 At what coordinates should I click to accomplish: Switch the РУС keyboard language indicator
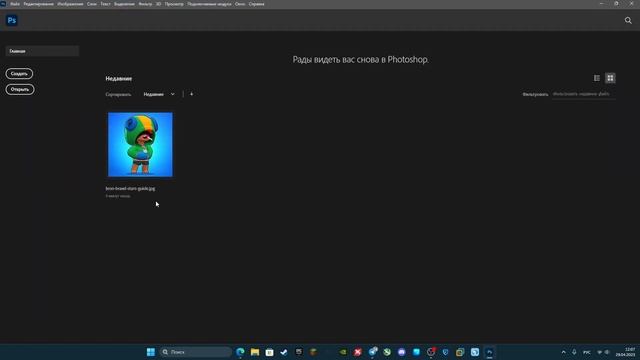coord(587,352)
